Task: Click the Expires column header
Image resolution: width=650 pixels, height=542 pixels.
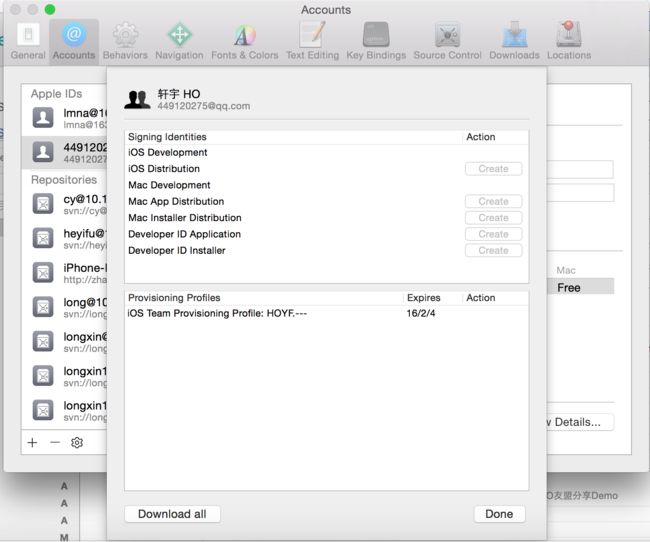Action: (433, 298)
